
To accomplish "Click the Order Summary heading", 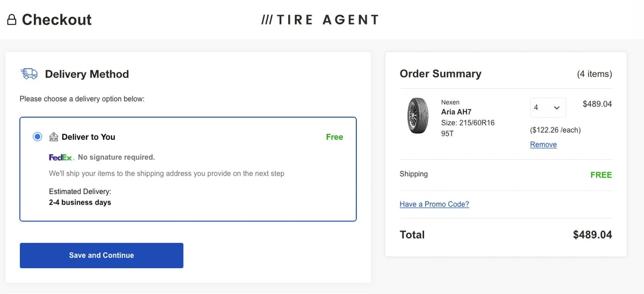I will click(440, 74).
